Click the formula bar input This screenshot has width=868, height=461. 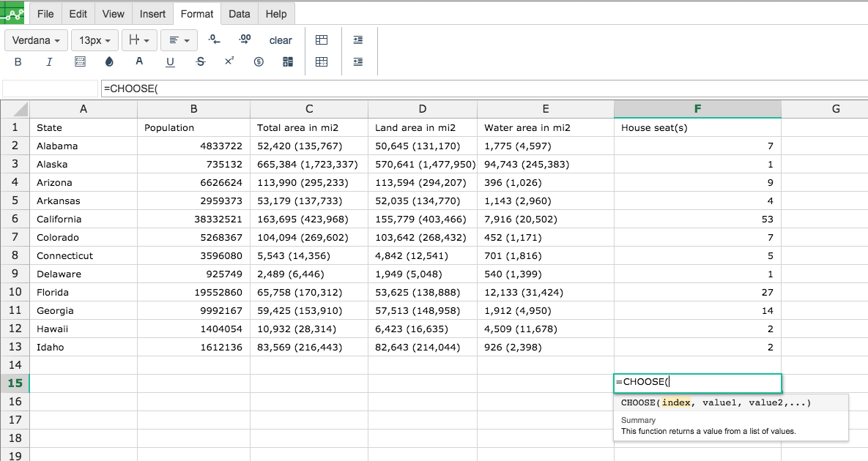(484, 89)
